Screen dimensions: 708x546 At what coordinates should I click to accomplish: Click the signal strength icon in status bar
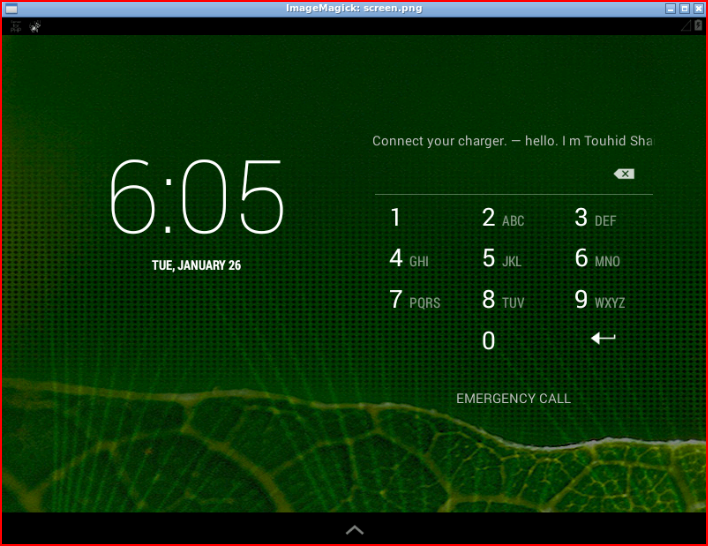pos(686,26)
